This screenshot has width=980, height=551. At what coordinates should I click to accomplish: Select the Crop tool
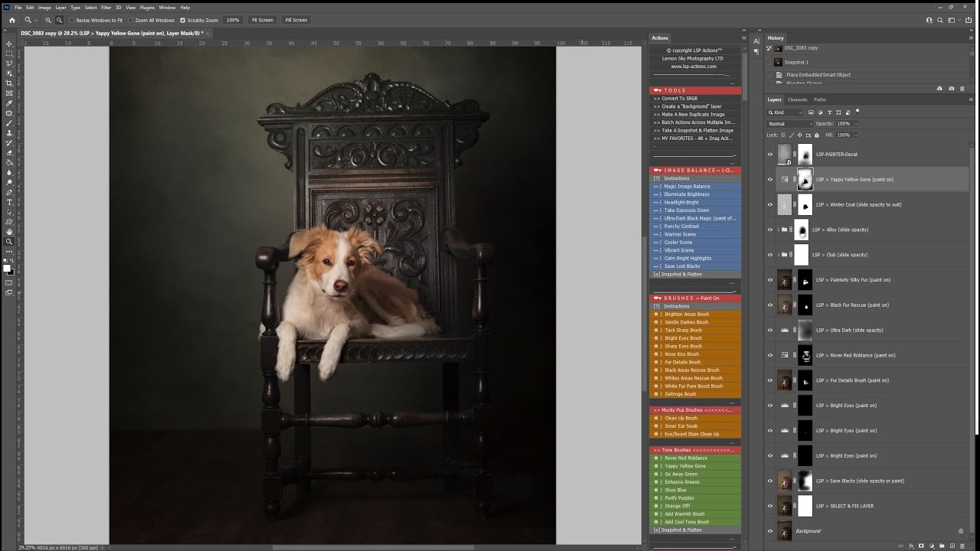pos(9,83)
